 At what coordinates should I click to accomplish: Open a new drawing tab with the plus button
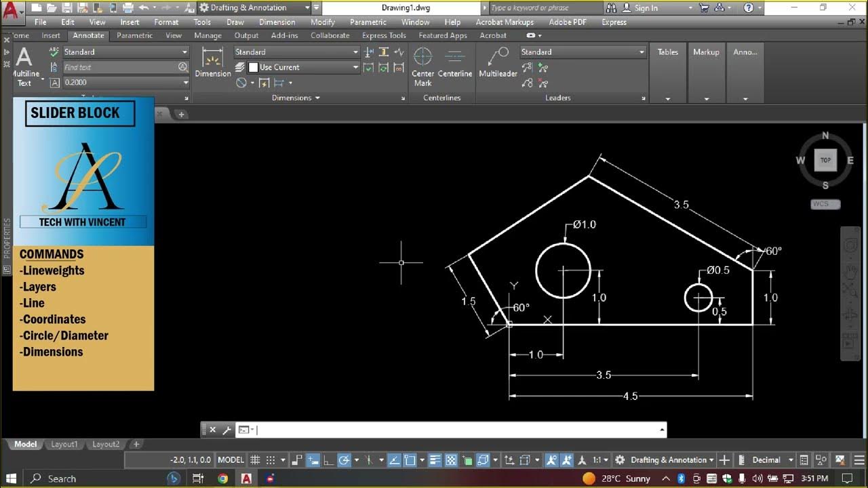tap(181, 114)
